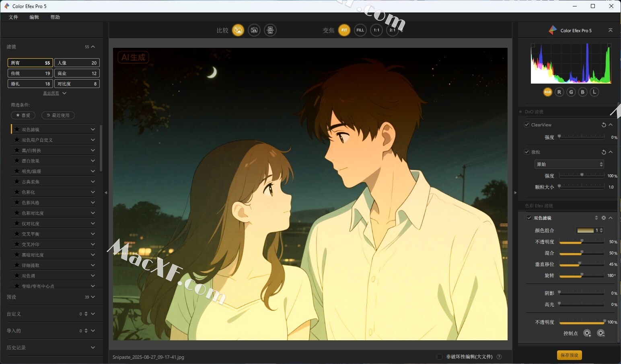This screenshot has width=621, height=364.
Task: Click the 双色滤镜 reorder arrows
Action: pyautogui.click(x=596, y=218)
